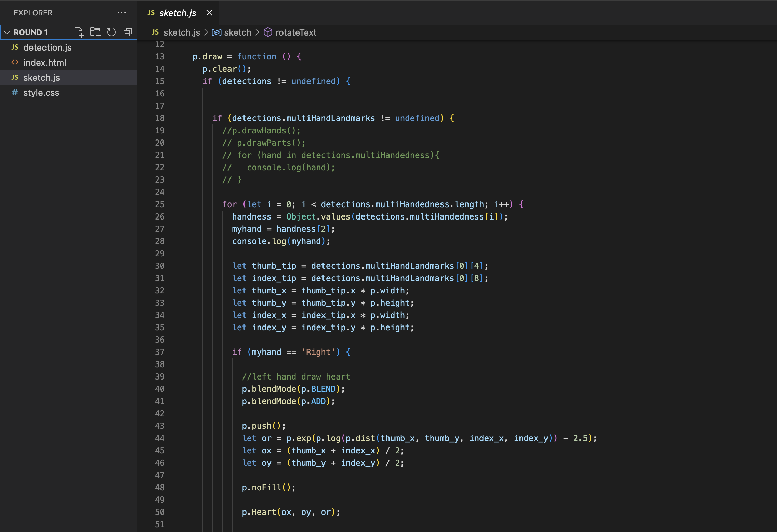Close the sketch.js editor tab
Viewport: 777px width, 532px height.
pos(209,13)
